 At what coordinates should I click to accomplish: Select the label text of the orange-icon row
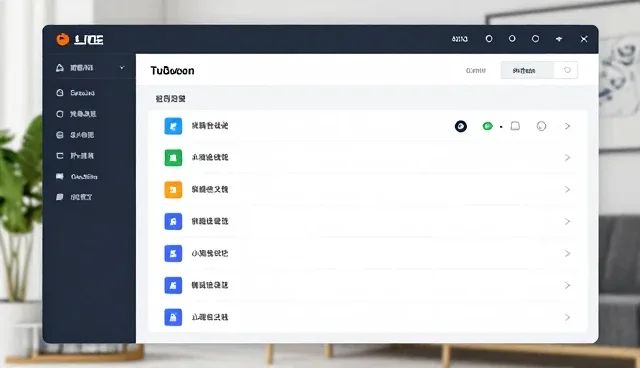click(210, 189)
